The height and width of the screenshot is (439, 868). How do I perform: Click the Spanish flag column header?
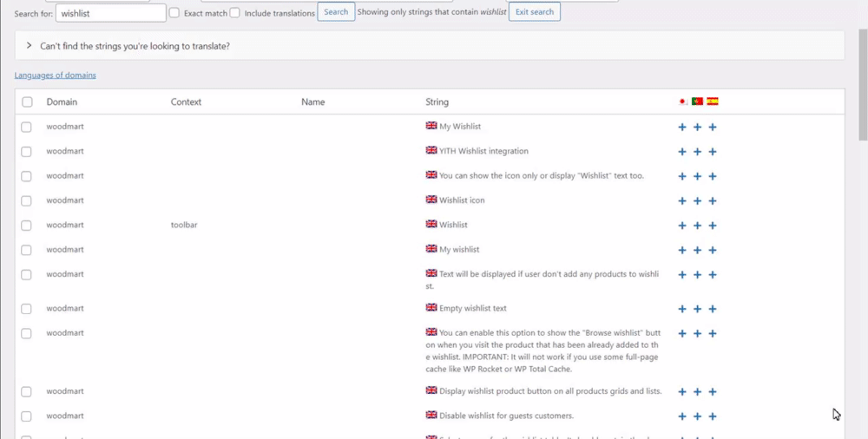pyautogui.click(x=713, y=102)
